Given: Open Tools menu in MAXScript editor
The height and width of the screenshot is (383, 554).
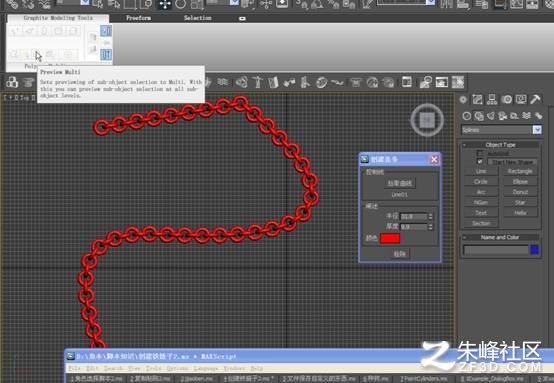Looking at the screenshot, I should pos(154,369).
